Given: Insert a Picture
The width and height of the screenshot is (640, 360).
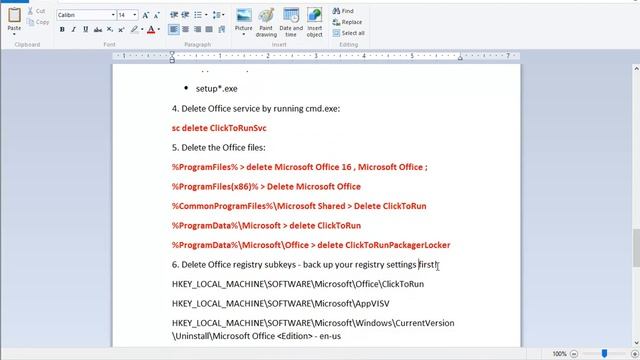Looking at the screenshot, I should [x=244, y=18].
